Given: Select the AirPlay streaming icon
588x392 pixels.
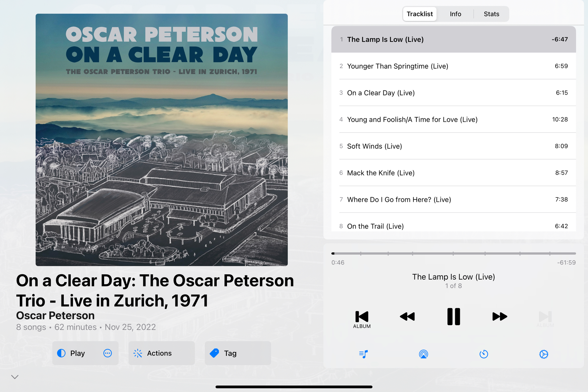Looking at the screenshot, I should tap(423, 354).
